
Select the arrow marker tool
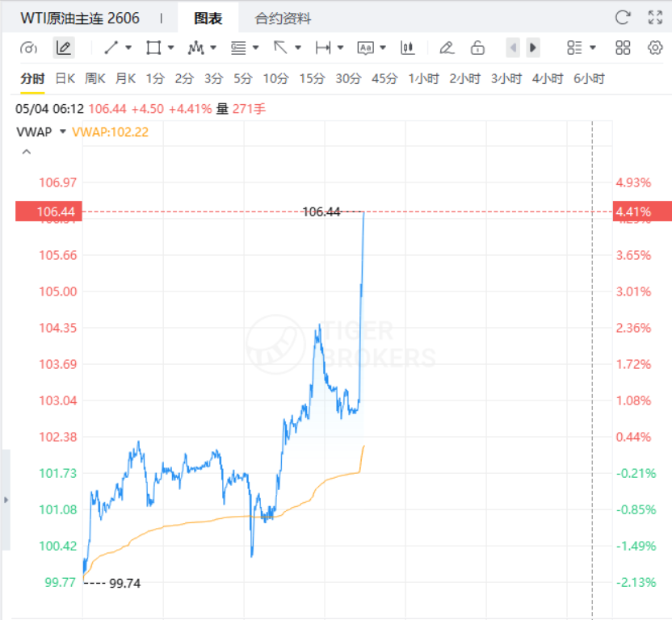[280, 47]
